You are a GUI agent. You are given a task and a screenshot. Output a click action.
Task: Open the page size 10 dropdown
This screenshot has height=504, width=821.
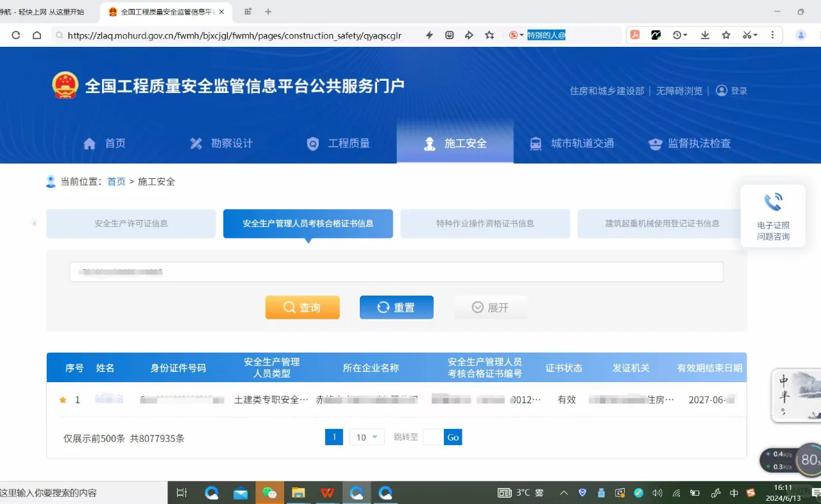click(366, 437)
